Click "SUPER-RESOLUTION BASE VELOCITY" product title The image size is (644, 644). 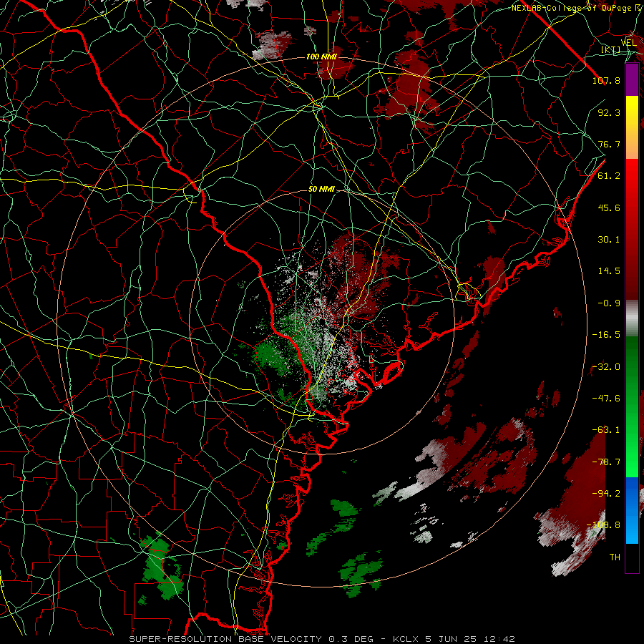pyautogui.click(x=228, y=639)
